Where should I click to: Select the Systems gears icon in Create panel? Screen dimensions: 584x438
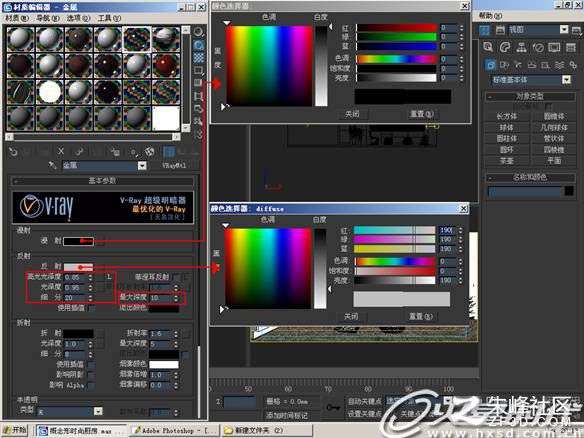[573, 65]
